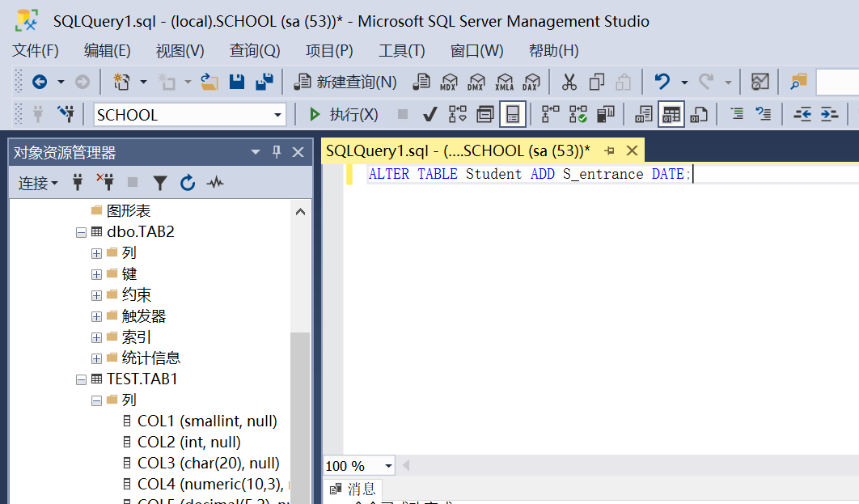
Task: Pin the Object Explorer panel
Action: (x=277, y=152)
